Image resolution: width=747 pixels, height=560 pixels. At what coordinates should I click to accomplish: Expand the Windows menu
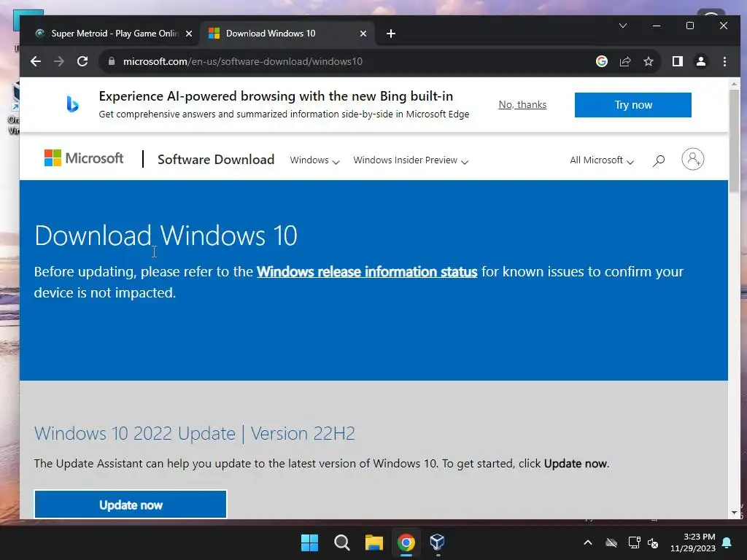point(314,160)
